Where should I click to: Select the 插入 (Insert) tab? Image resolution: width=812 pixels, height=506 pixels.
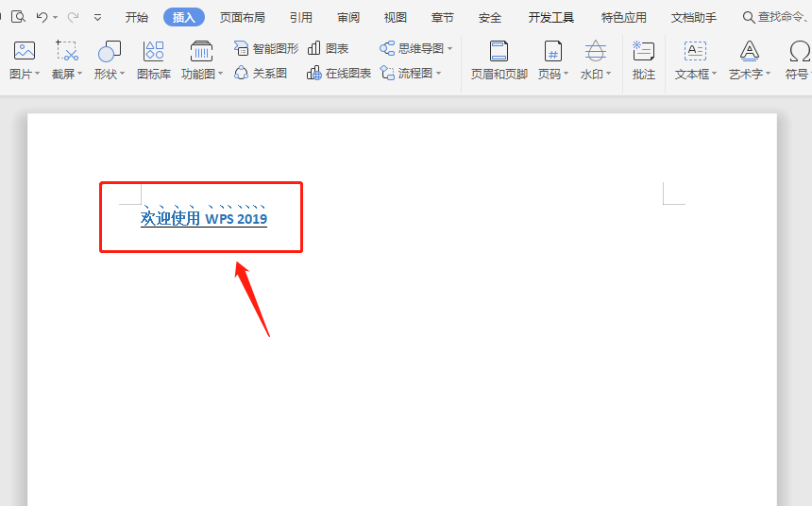pyautogui.click(x=184, y=18)
